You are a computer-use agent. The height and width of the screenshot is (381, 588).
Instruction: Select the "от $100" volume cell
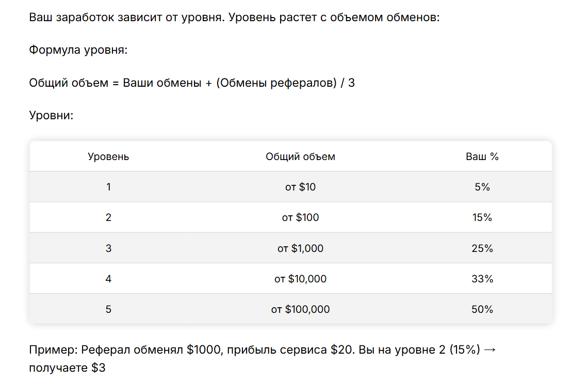[300, 217]
